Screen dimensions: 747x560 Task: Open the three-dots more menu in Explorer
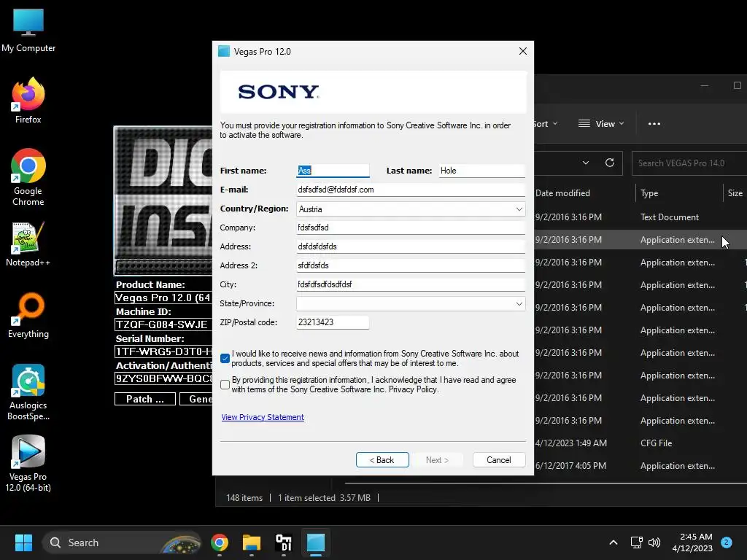pyautogui.click(x=654, y=124)
